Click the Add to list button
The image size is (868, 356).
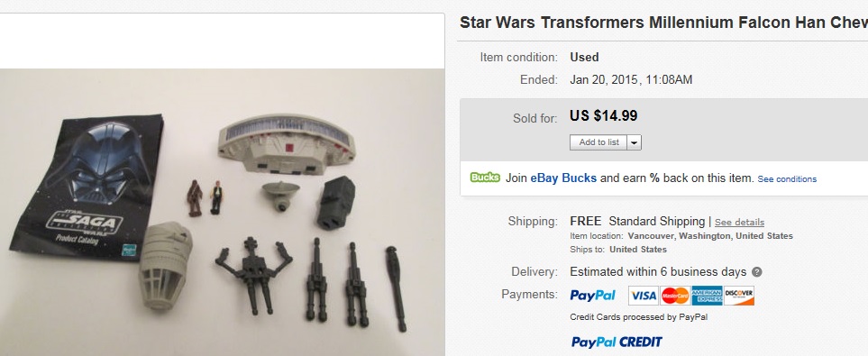click(598, 142)
